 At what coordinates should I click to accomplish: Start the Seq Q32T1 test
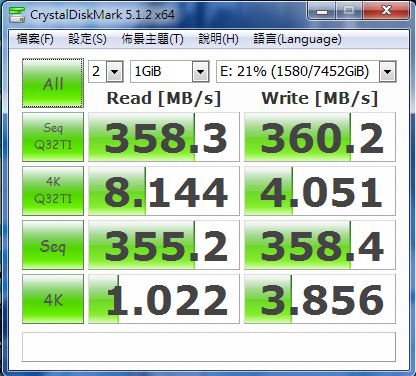pyautogui.click(x=53, y=137)
